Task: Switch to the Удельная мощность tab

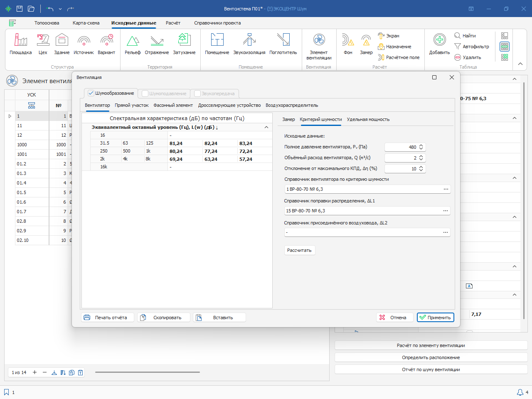Action: tap(368, 120)
